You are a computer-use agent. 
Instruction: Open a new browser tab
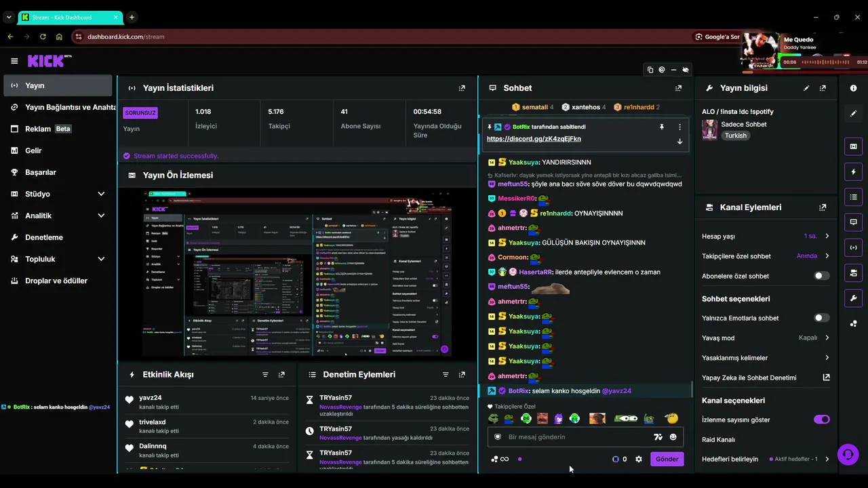[x=132, y=17]
